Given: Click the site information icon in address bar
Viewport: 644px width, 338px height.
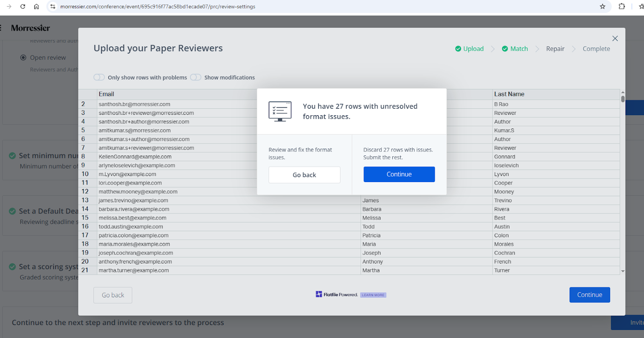Looking at the screenshot, I should coord(53,6).
